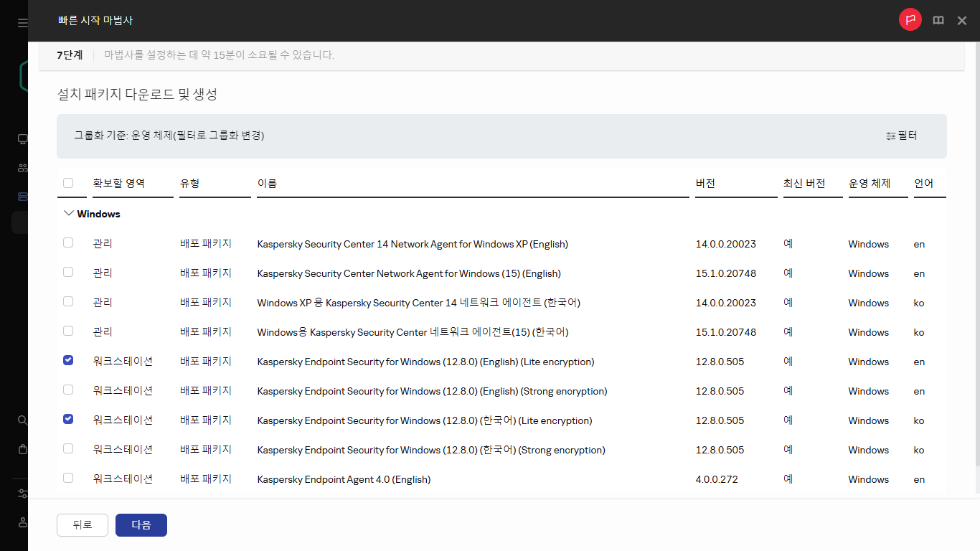Click the red flag notification icon
Screen dimensions: 980x551
[x=910, y=20]
